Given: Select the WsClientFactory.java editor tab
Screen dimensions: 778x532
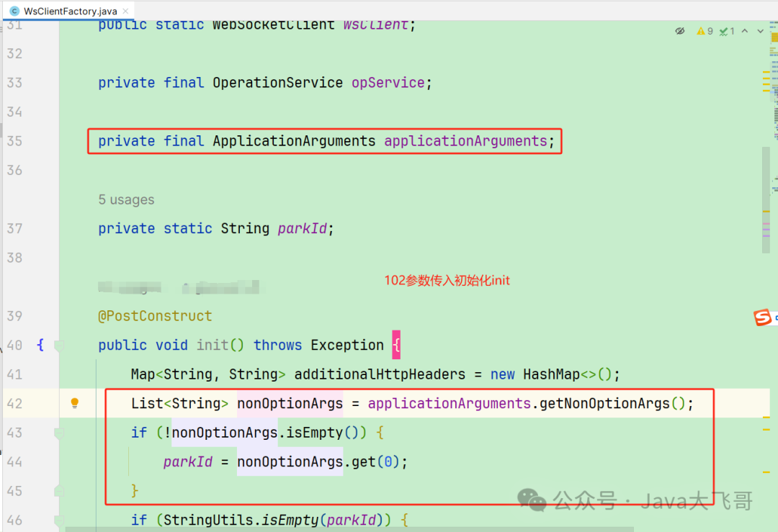Looking at the screenshot, I should tap(69, 11).
